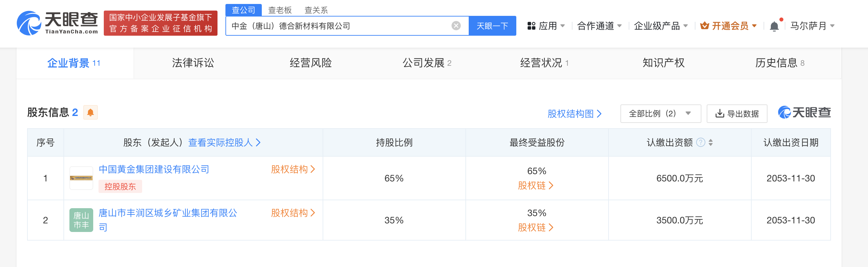Sort by 认缴出资额 using sort arrows
The width and height of the screenshot is (868, 267).
711,142
